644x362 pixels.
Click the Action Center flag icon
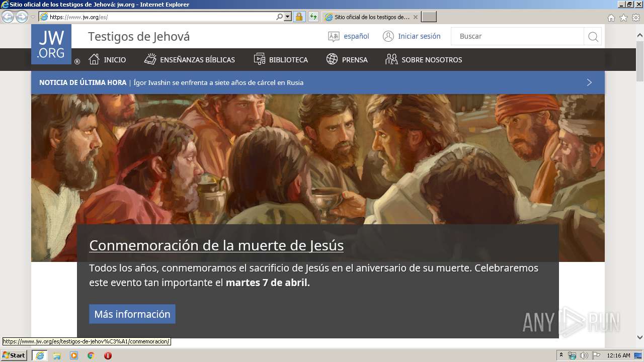click(596, 355)
